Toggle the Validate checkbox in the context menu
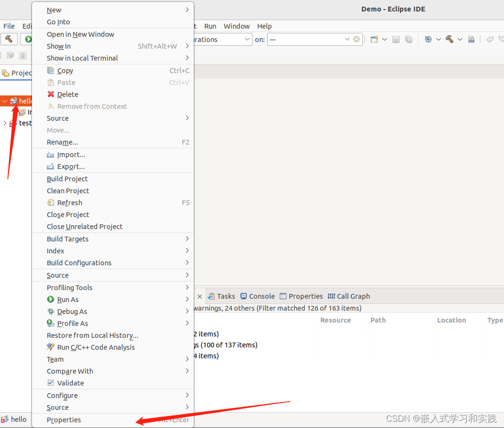The image size is (504, 428). 51,383
